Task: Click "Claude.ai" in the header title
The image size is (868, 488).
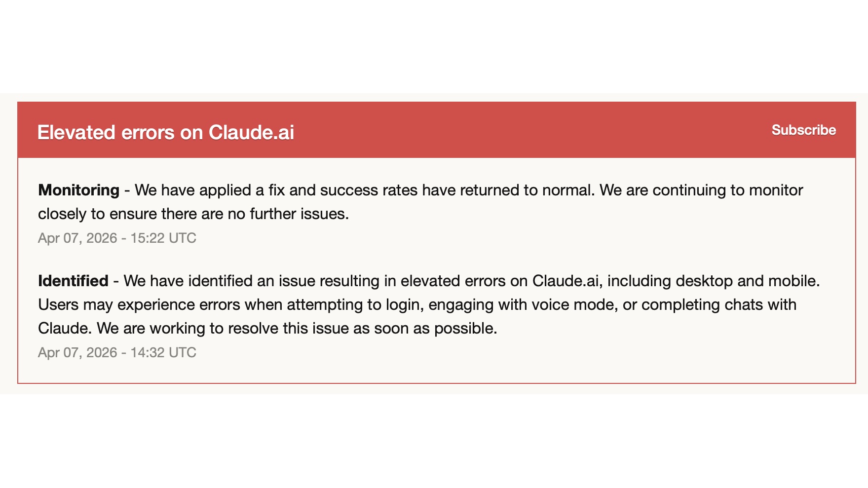Action: tap(251, 132)
